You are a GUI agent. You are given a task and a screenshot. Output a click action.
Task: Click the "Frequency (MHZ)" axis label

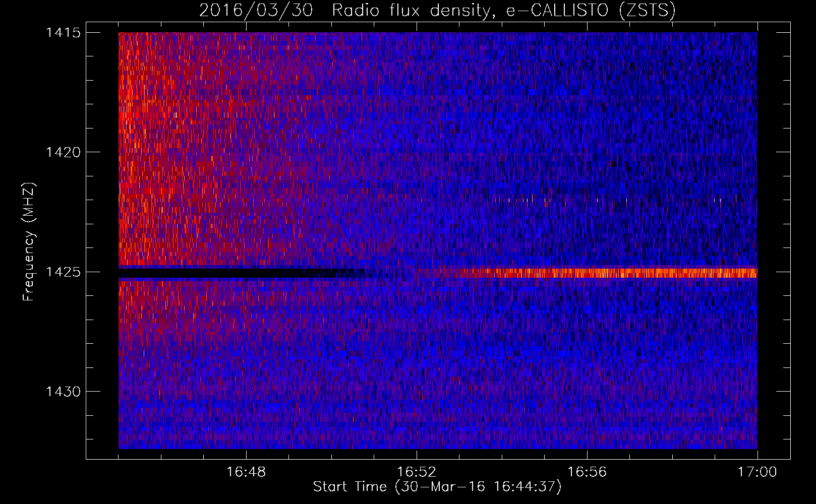[x=29, y=242]
